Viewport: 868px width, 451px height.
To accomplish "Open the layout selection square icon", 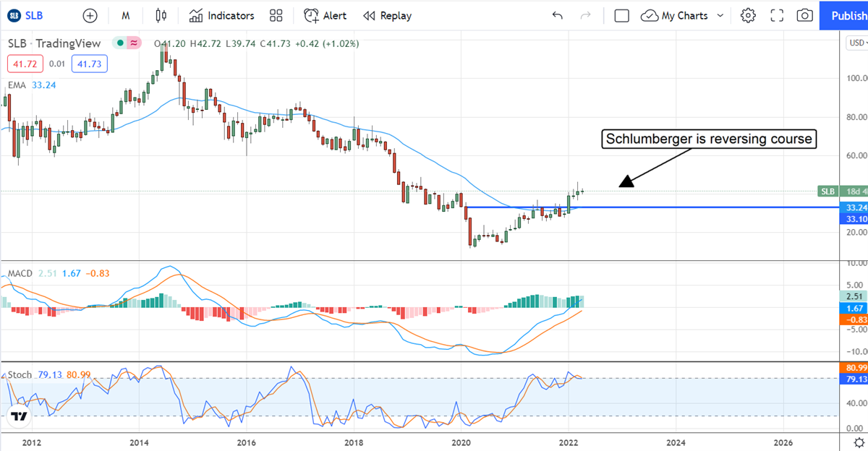I will coord(621,15).
